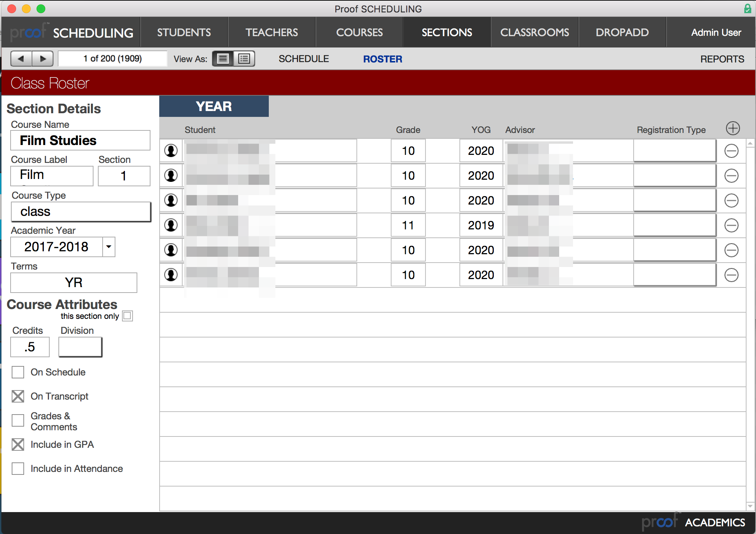Click the previous record arrow button

point(21,58)
